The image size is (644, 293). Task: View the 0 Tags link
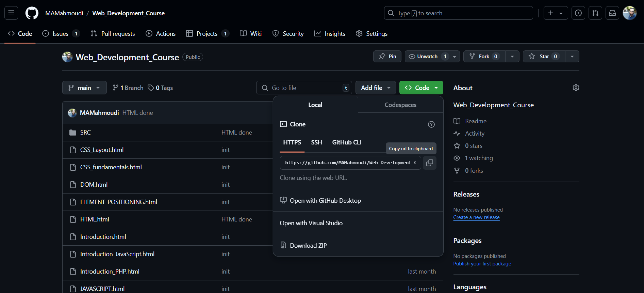[161, 88]
